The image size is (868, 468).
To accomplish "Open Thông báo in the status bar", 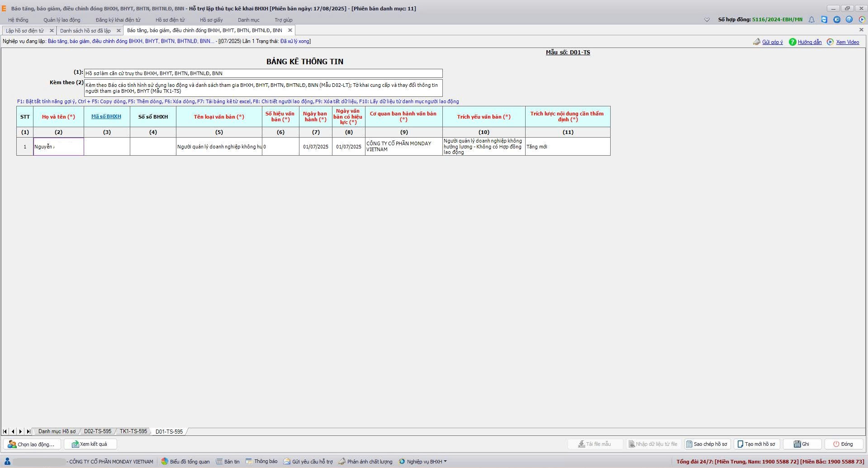I will click(261, 461).
